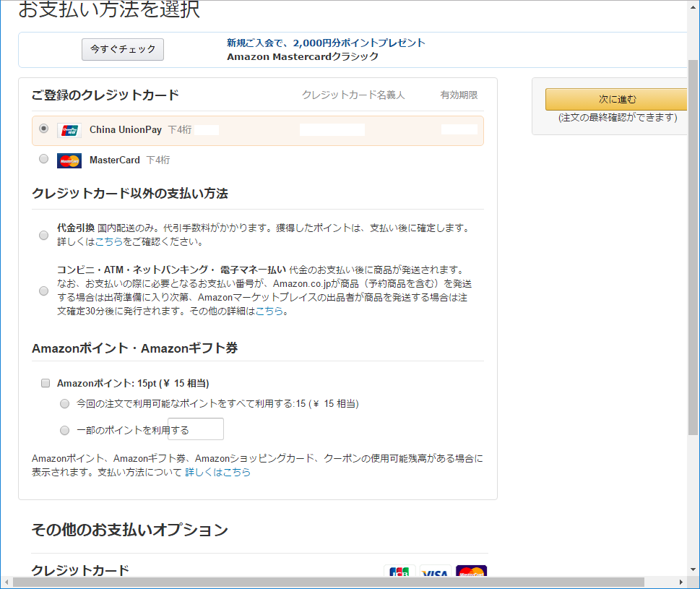The height and width of the screenshot is (589, 700).
Task: Choose the 代金引換 payment radio button
Action: (x=44, y=235)
